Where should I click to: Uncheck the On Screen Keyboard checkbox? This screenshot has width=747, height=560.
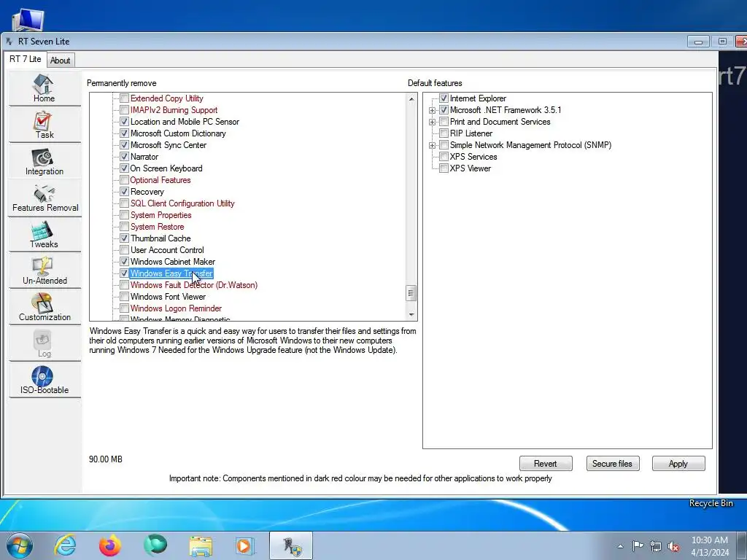click(124, 168)
